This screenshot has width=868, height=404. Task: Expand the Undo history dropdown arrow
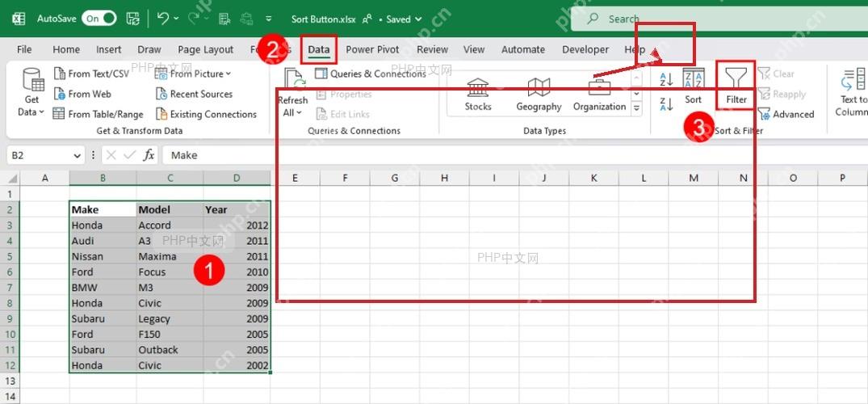point(177,19)
